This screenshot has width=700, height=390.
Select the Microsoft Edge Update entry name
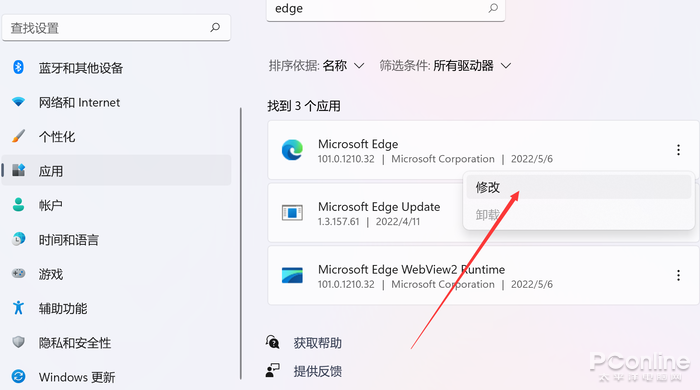pos(379,207)
